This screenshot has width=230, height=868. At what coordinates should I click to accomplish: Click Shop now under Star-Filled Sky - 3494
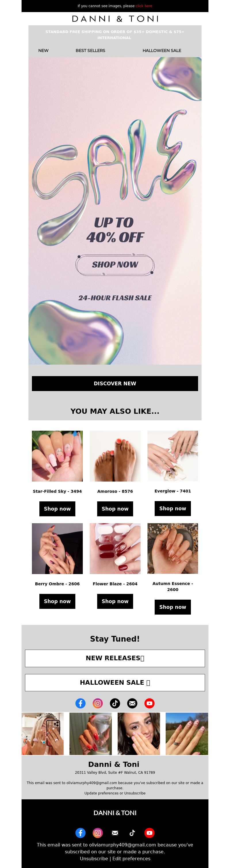[x=57, y=509]
